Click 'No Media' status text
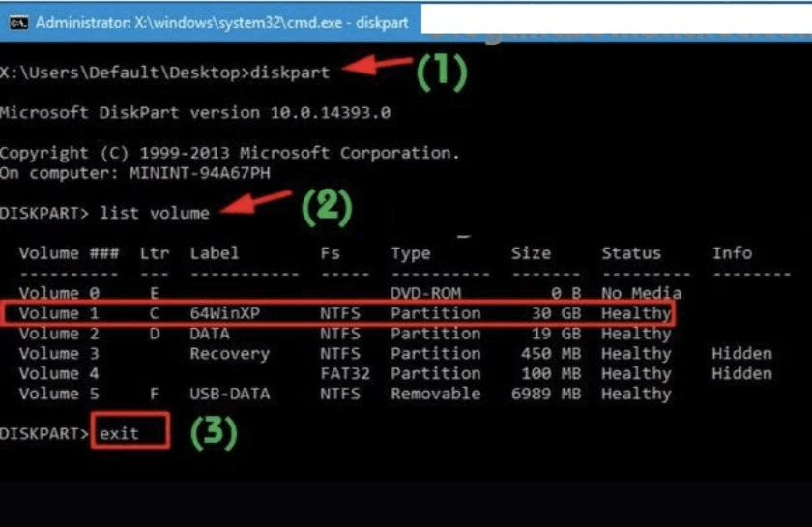Viewport: 812px width, 527px height. click(x=641, y=293)
